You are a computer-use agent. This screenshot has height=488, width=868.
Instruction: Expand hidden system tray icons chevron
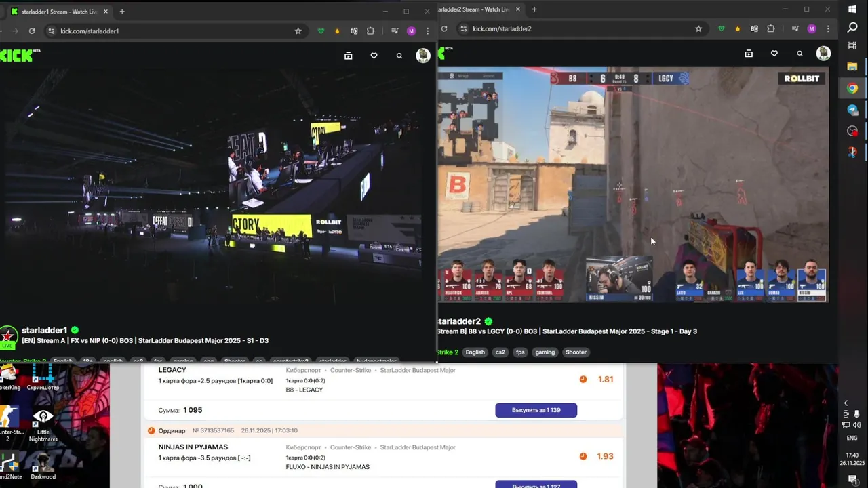pos(846,403)
